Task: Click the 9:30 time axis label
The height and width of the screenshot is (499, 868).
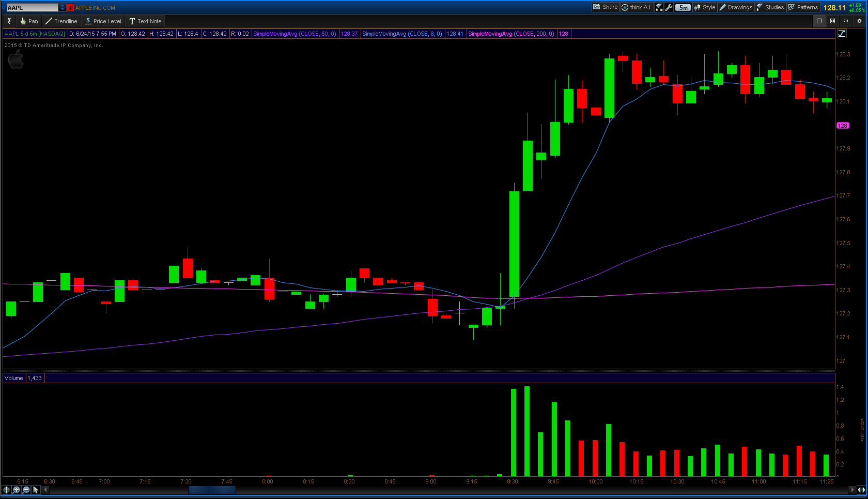Action: coord(512,481)
